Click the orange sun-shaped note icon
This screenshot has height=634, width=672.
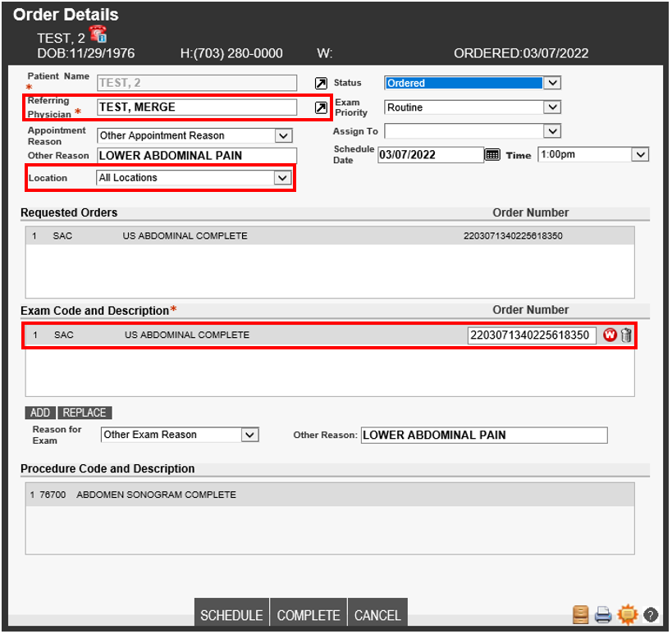pos(628,614)
